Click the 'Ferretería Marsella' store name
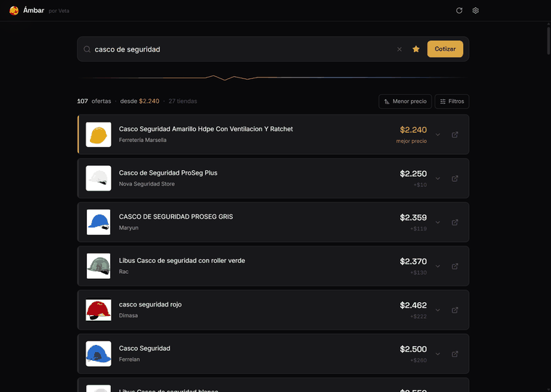 click(x=143, y=140)
